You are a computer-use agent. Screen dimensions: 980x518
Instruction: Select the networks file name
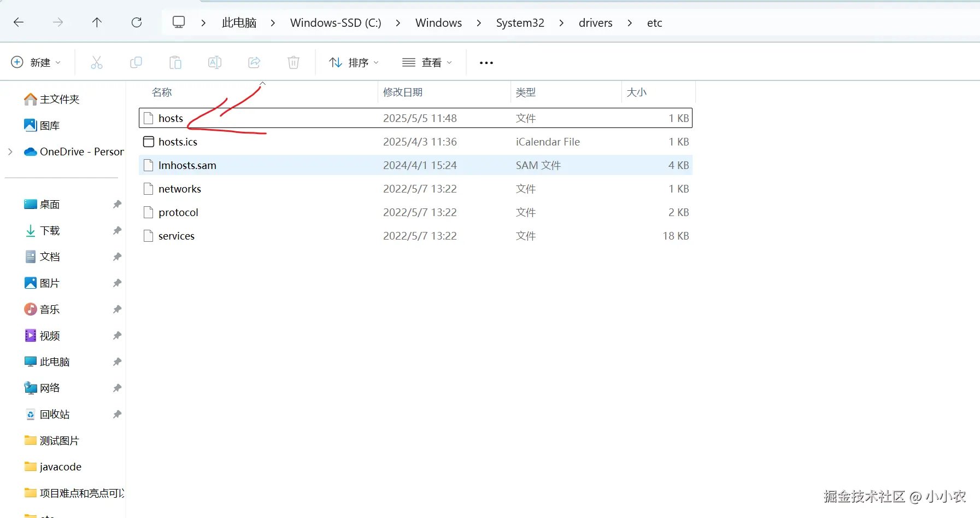point(180,189)
